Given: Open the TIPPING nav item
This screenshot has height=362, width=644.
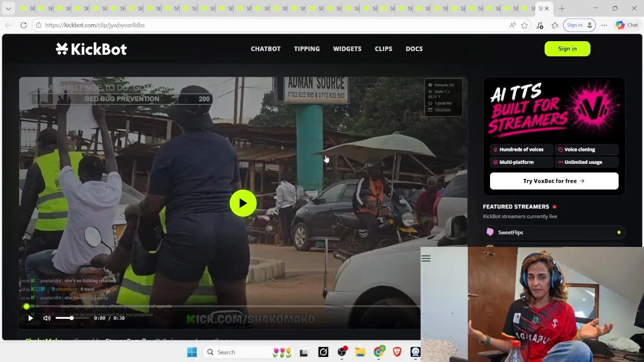Looking at the screenshot, I should 307,49.
